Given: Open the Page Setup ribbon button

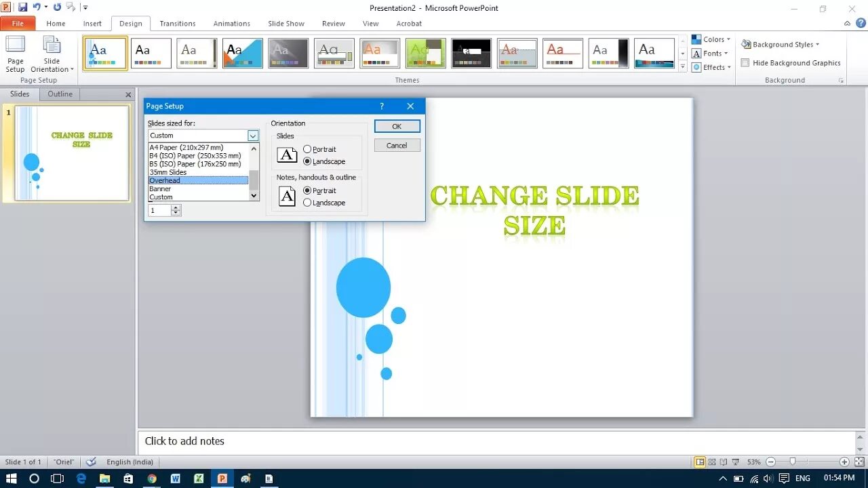Looking at the screenshot, I should point(15,54).
